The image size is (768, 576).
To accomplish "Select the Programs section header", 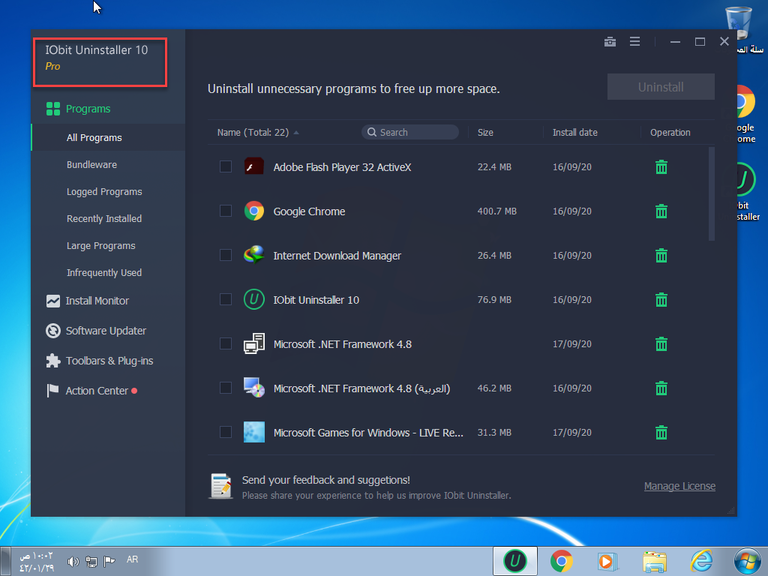I will [78, 109].
